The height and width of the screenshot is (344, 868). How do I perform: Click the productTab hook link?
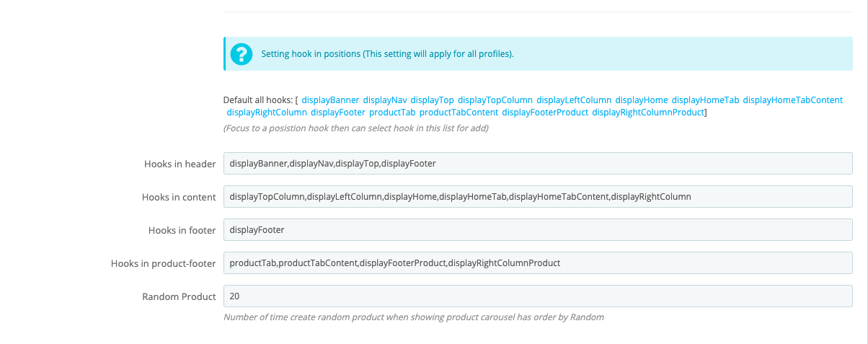click(392, 113)
